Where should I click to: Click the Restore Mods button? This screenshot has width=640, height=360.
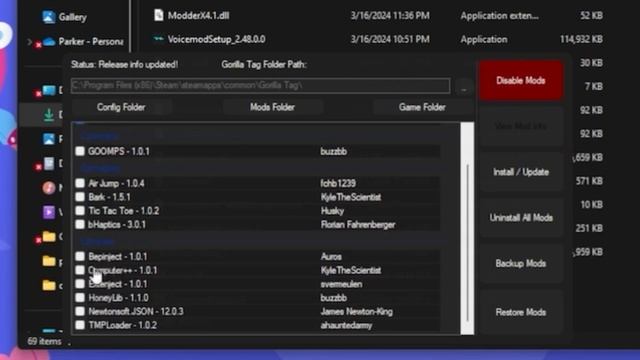click(521, 312)
